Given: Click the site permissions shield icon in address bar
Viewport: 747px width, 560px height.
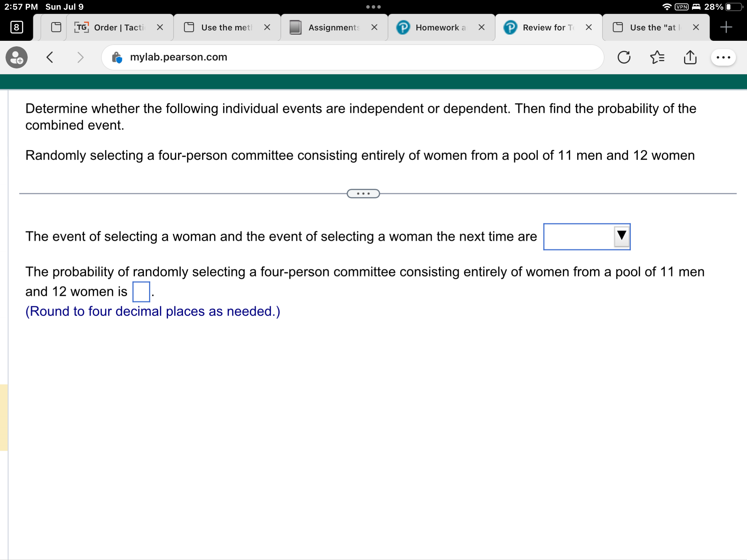Looking at the screenshot, I should pos(118,57).
